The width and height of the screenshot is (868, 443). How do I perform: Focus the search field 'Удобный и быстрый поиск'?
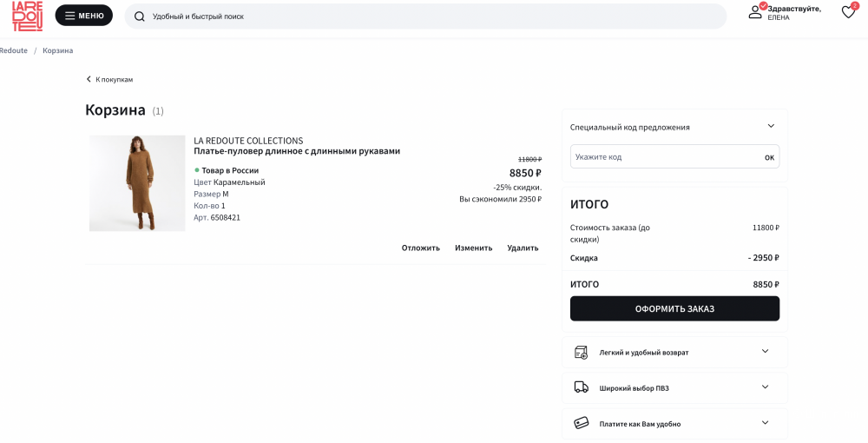coord(425,17)
